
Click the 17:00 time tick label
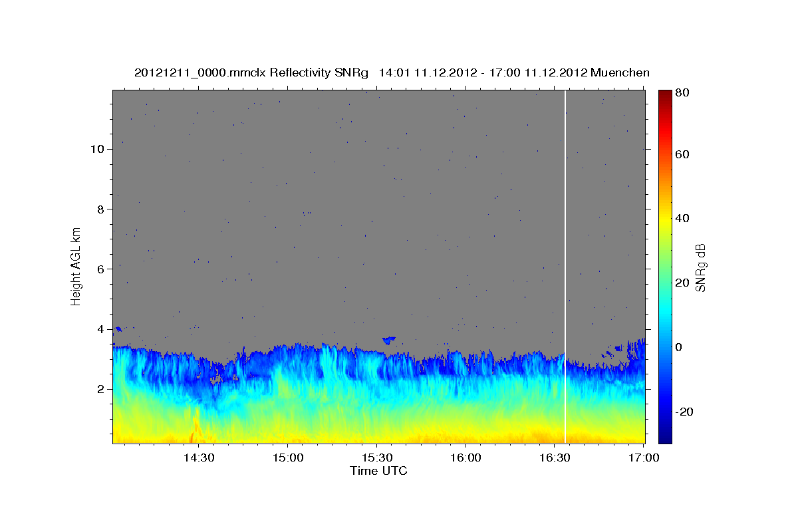coord(642,458)
